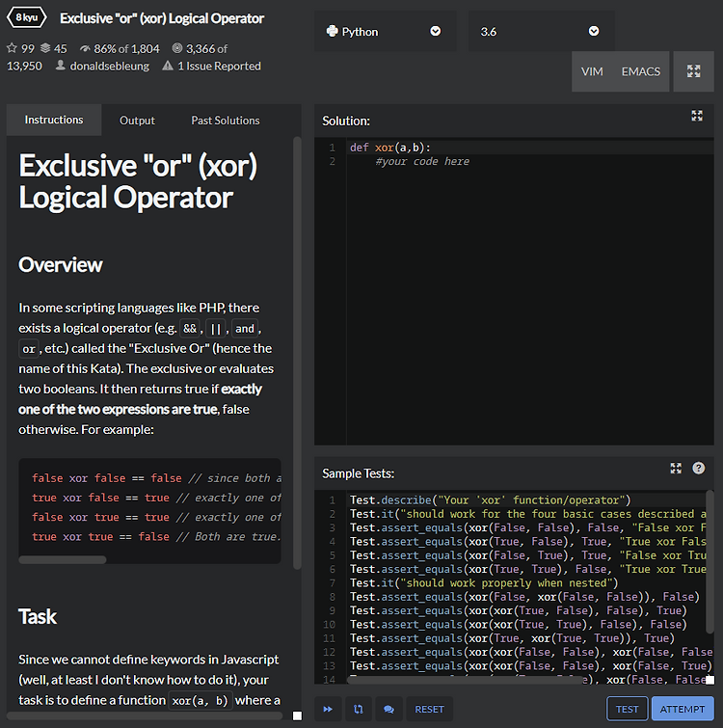
Task: Click line 2 '#your code here' in editor
Action: pyautogui.click(x=422, y=161)
